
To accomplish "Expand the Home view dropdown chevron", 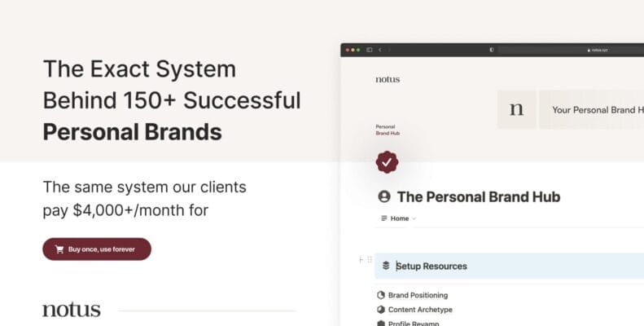I will tap(414, 218).
